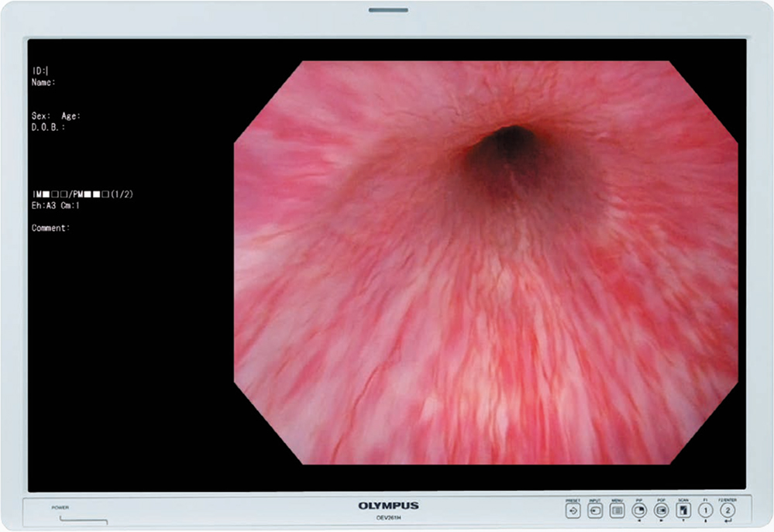Viewport: 774px width, 532px height.
Task: Click the Name field
Action: (43, 81)
